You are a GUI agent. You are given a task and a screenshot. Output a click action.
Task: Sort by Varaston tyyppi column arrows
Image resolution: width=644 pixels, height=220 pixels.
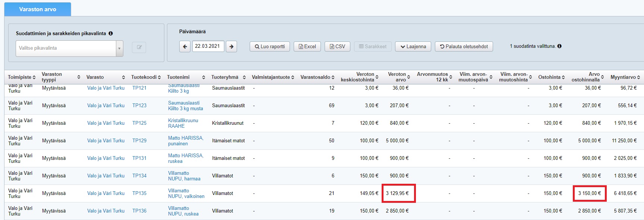click(x=79, y=77)
